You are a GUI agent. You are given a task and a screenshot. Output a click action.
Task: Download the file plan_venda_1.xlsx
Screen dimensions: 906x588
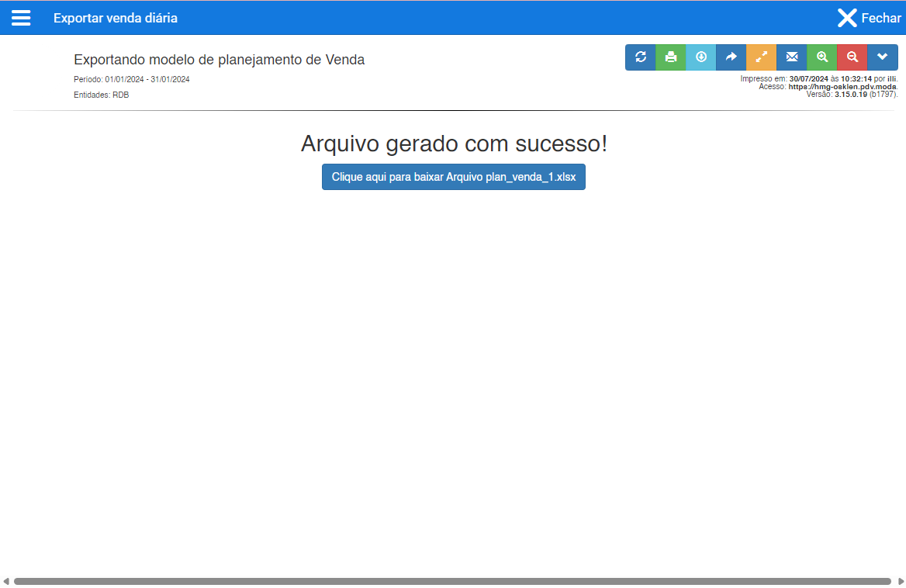coord(454,177)
